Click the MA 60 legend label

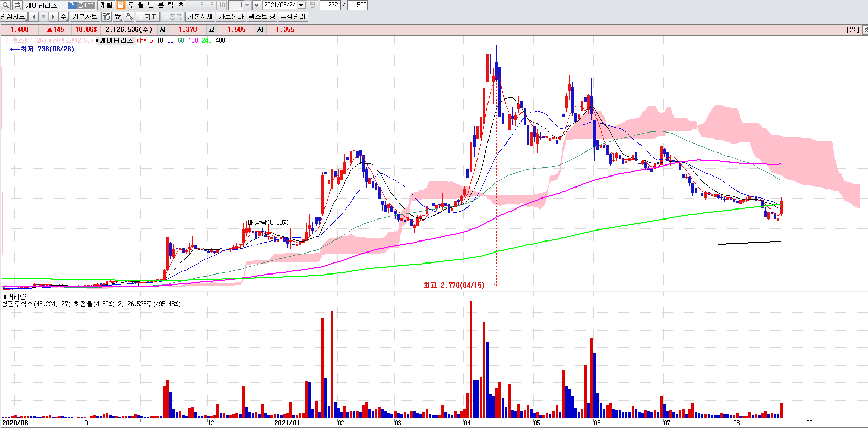click(181, 41)
